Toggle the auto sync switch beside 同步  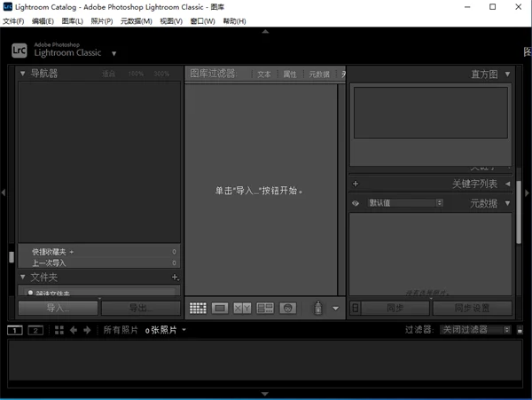[x=356, y=308]
